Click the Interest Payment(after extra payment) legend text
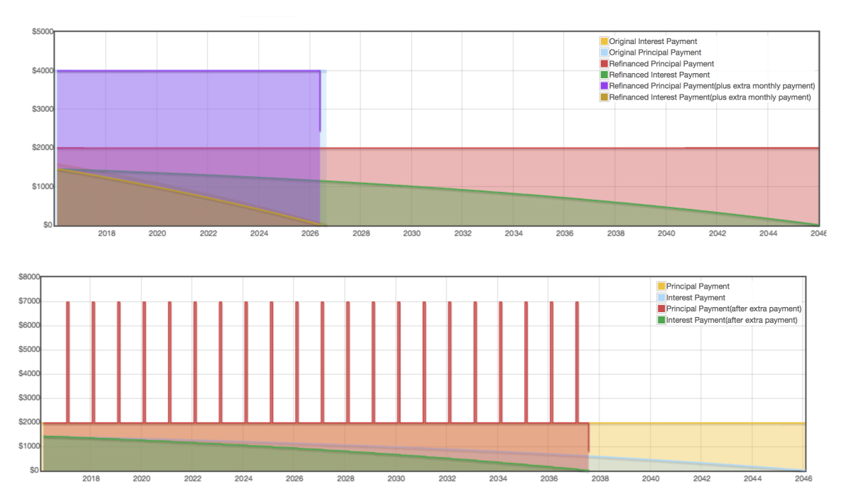 coord(732,321)
